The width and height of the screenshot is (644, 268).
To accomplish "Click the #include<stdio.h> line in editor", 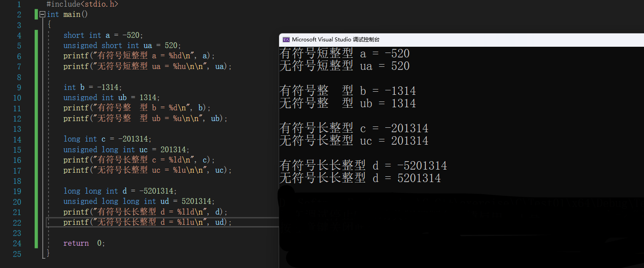I will (82, 4).
